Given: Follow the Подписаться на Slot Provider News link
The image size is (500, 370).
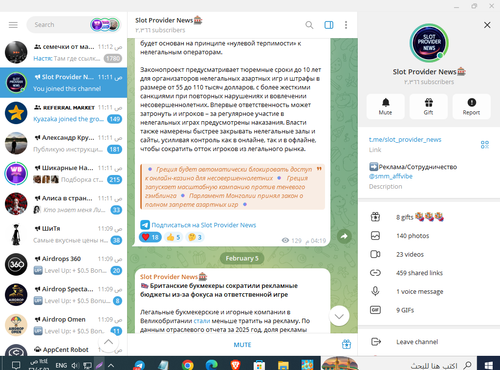Looking at the screenshot, I should 204,225.
